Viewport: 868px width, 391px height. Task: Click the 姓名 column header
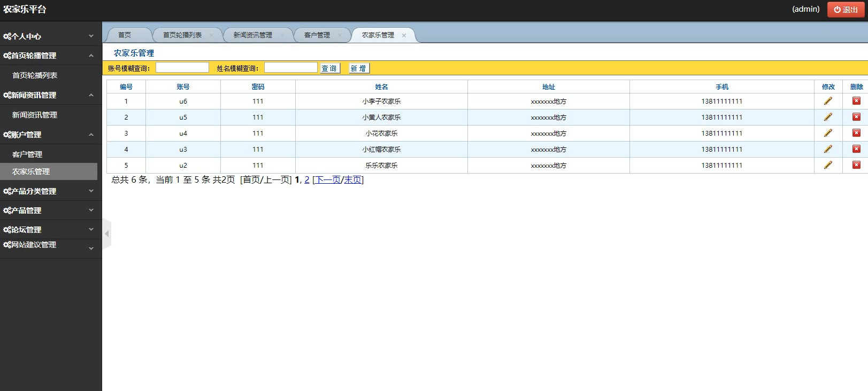[381, 87]
